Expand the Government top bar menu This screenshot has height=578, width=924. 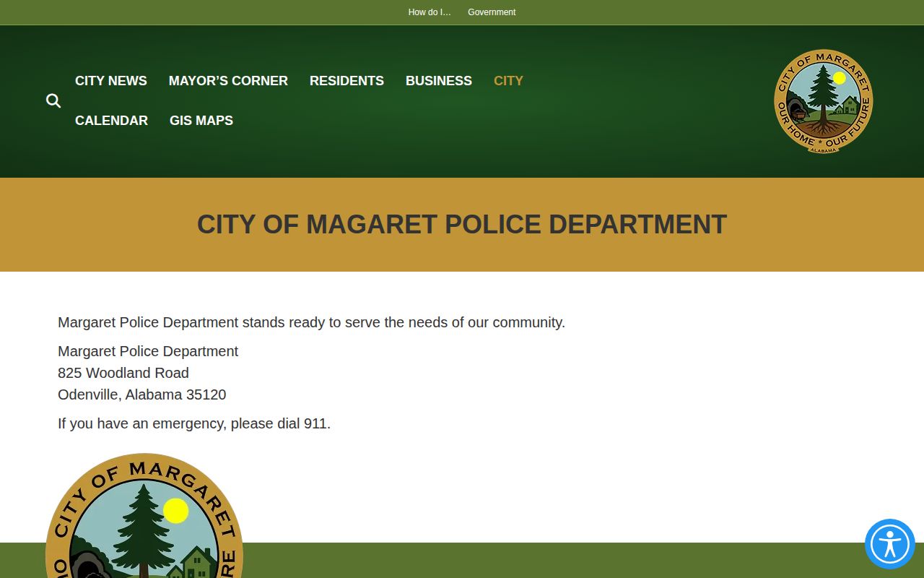tap(492, 12)
